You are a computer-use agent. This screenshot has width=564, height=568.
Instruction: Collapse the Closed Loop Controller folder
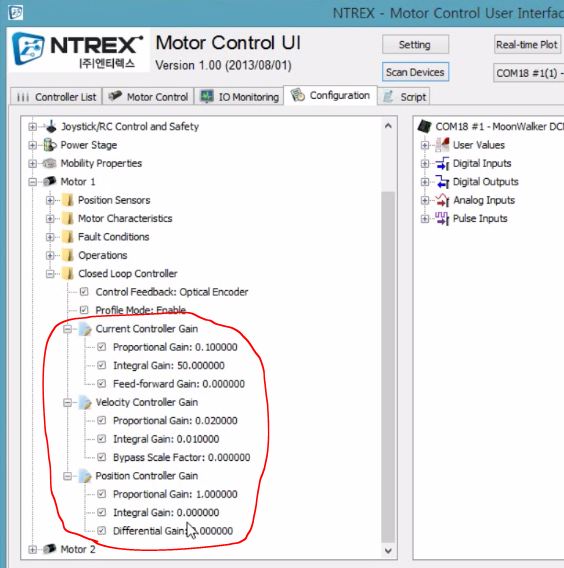tap(50, 274)
